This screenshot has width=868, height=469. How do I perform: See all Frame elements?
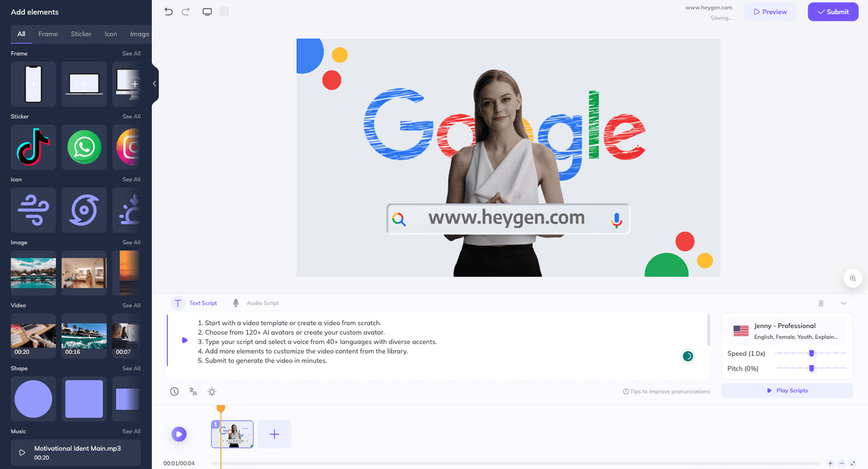click(x=132, y=54)
